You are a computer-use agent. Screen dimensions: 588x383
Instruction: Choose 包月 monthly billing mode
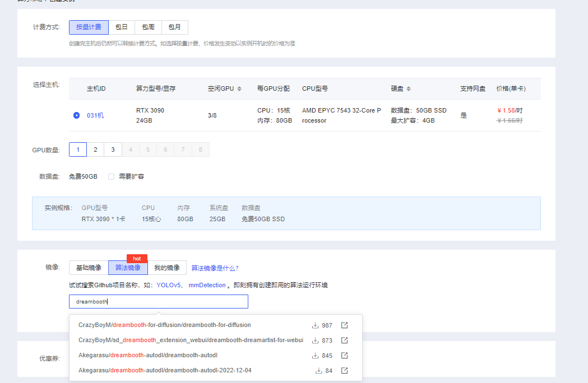click(x=175, y=27)
